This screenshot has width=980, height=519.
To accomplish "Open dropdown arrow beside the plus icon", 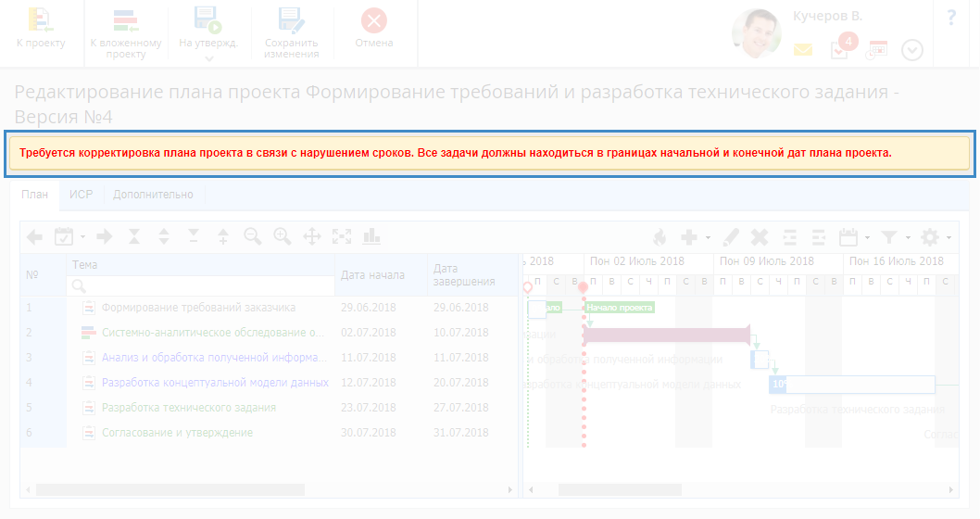I will (x=708, y=237).
